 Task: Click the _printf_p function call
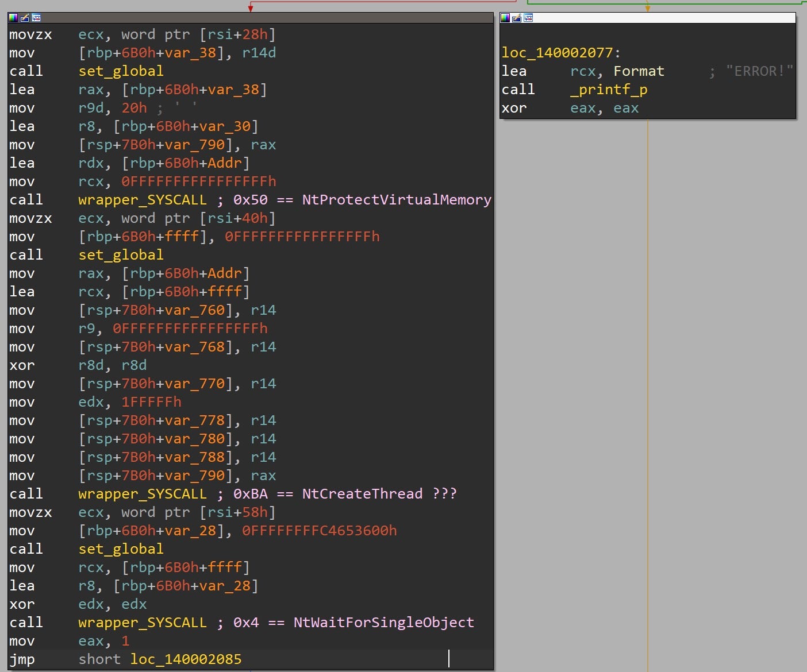609,90
